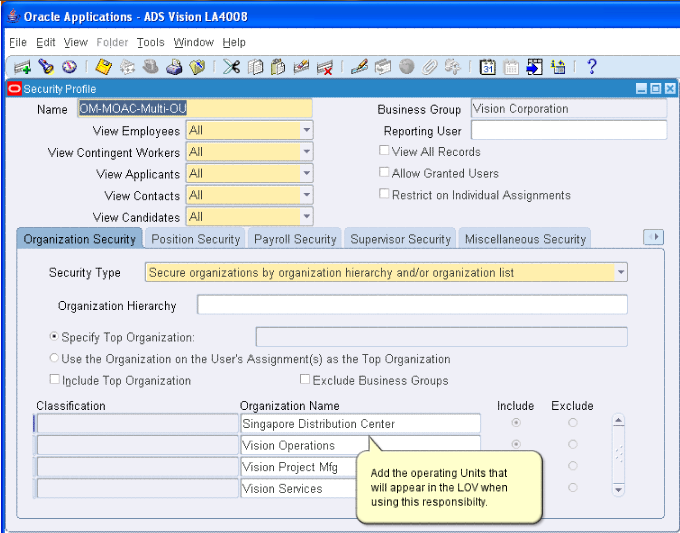Click the Name field containing OM-MOAC-Multi-OU
680x533 pixels.
point(195,108)
